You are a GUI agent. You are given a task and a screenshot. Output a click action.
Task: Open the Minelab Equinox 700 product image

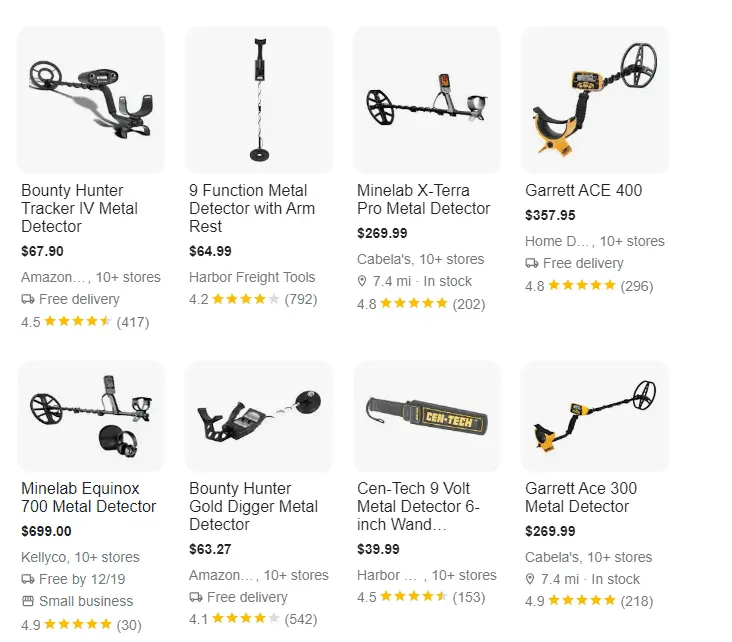pyautogui.click(x=91, y=416)
